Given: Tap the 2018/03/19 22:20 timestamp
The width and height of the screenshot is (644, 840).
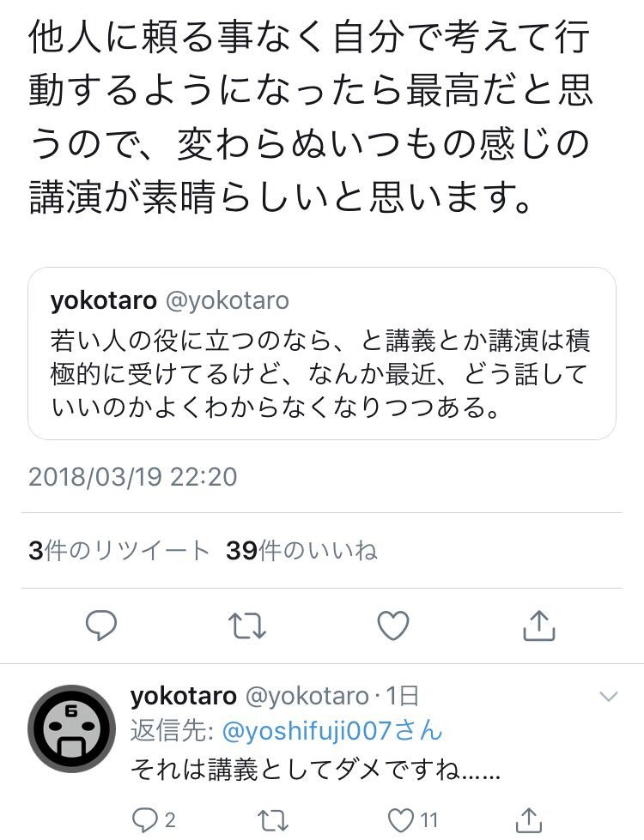Looking at the screenshot, I should 132,476.
